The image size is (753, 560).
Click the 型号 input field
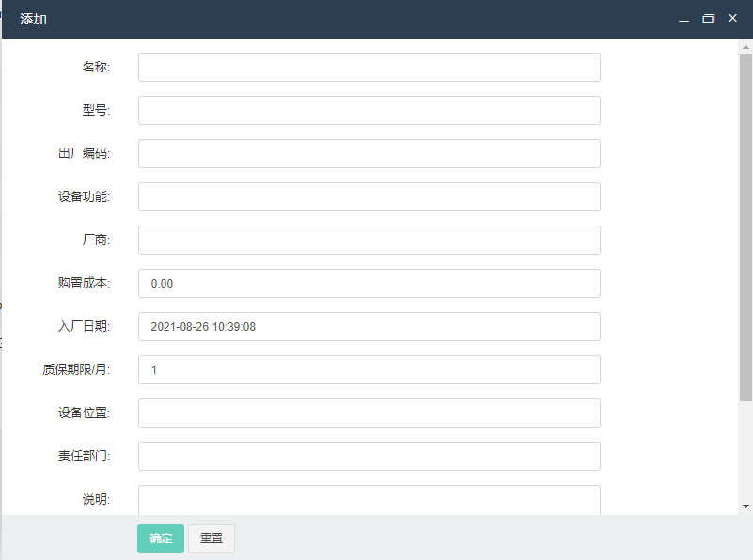coord(369,110)
